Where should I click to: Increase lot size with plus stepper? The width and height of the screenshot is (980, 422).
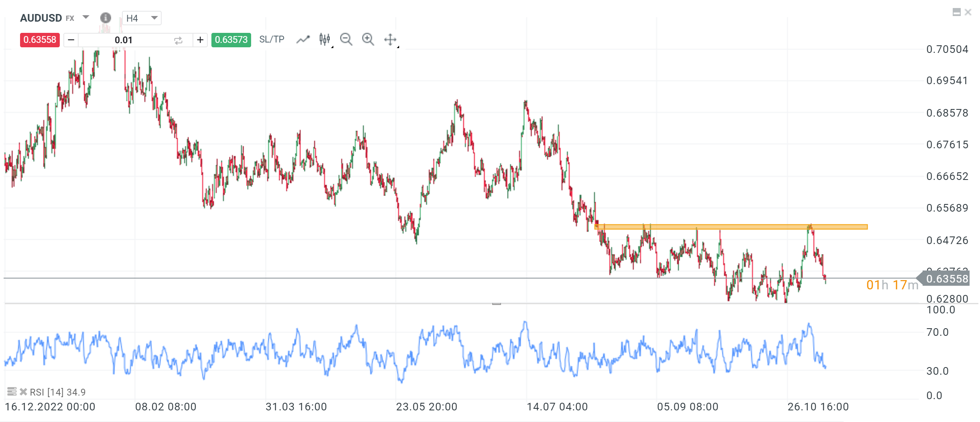pos(200,40)
